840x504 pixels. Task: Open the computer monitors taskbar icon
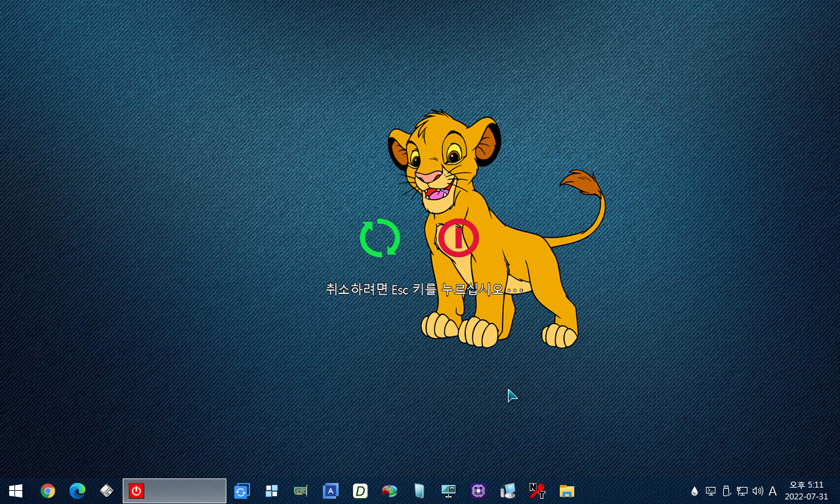point(508,491)
